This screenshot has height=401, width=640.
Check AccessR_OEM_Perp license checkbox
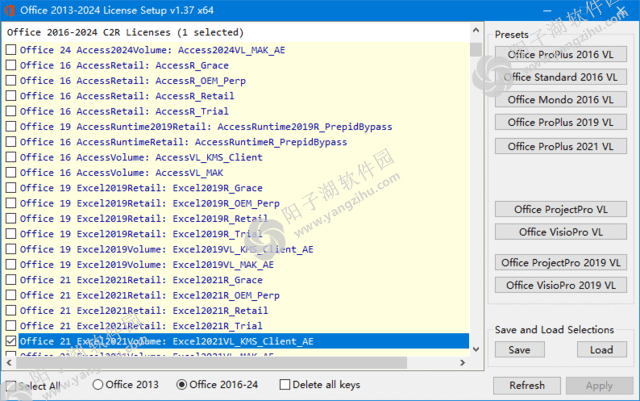point(11,80)
